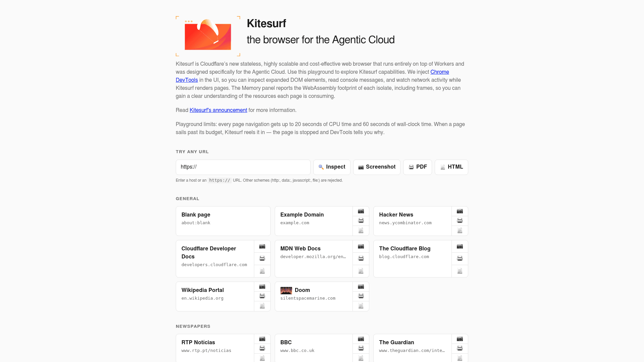644x362 pixels.
Task: Click silentspacemarine.com URL text
Action: click(x=308, y=298)
